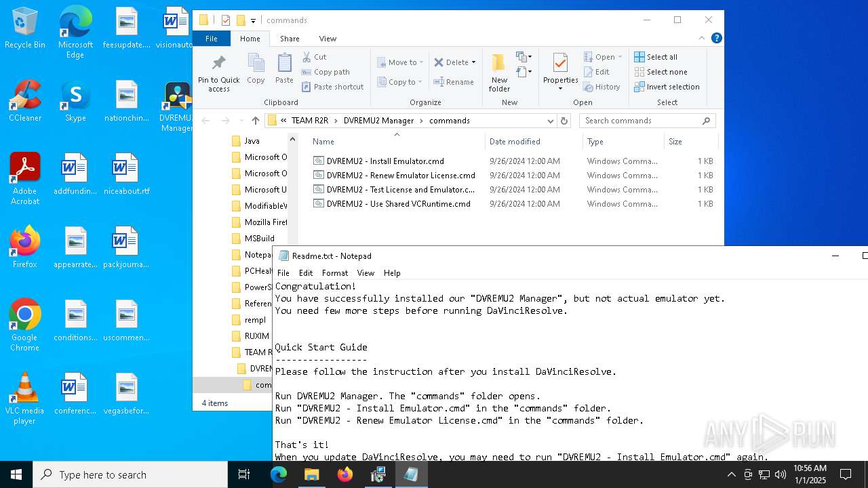Click Copy path in Clipboard group
This screenshot has height=488, width=868.
pyautogui.click(x=325, y=72)
